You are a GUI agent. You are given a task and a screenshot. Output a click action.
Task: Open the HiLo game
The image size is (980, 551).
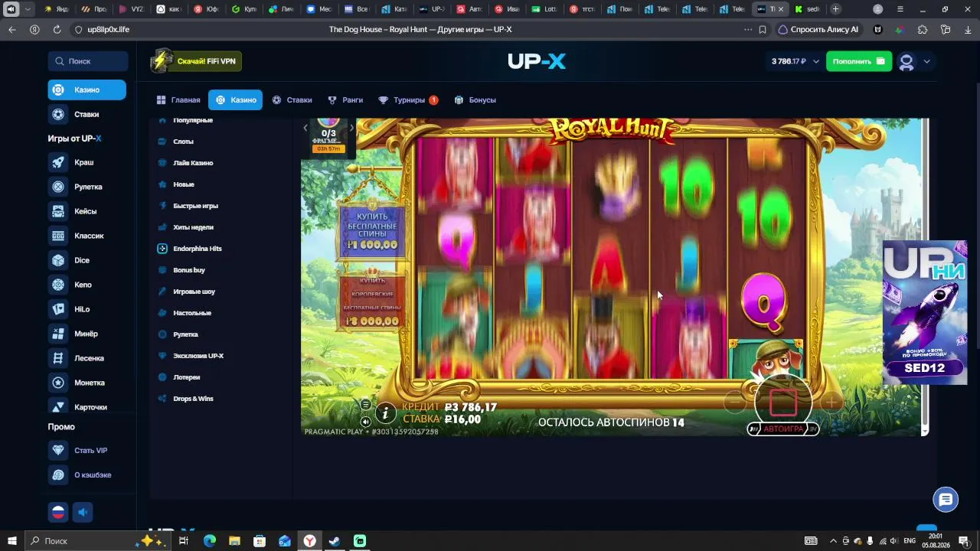click(70, 309)
